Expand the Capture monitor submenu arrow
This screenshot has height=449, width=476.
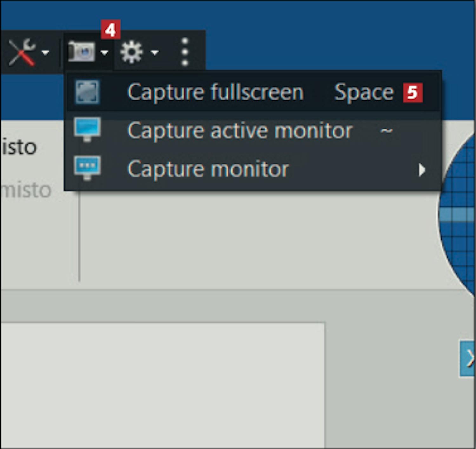421,170
